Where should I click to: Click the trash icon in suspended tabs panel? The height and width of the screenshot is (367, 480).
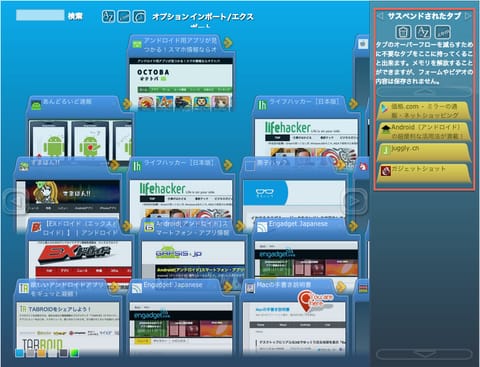(x=403, y=32)
